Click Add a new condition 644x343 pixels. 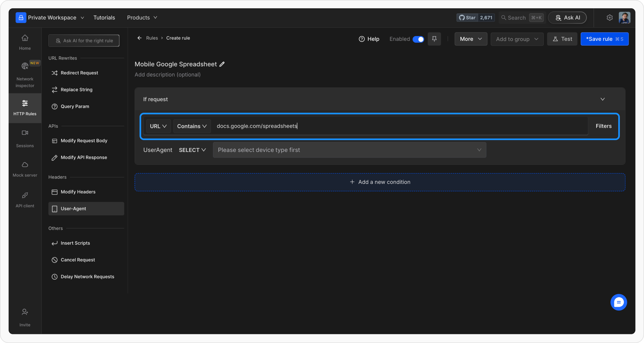coord(380,182)
